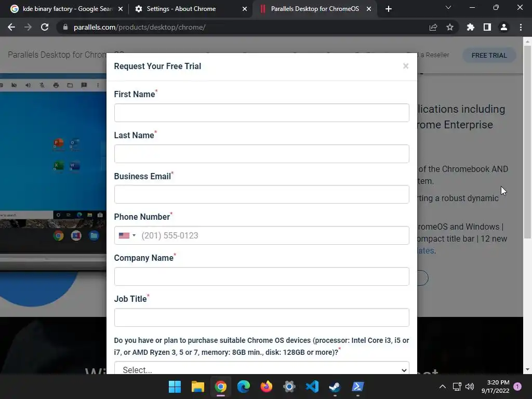Open the Chrome OS devices Select dropdown
Screen dimensions: 532x399
pyautogui.click(x=262, y=368)
